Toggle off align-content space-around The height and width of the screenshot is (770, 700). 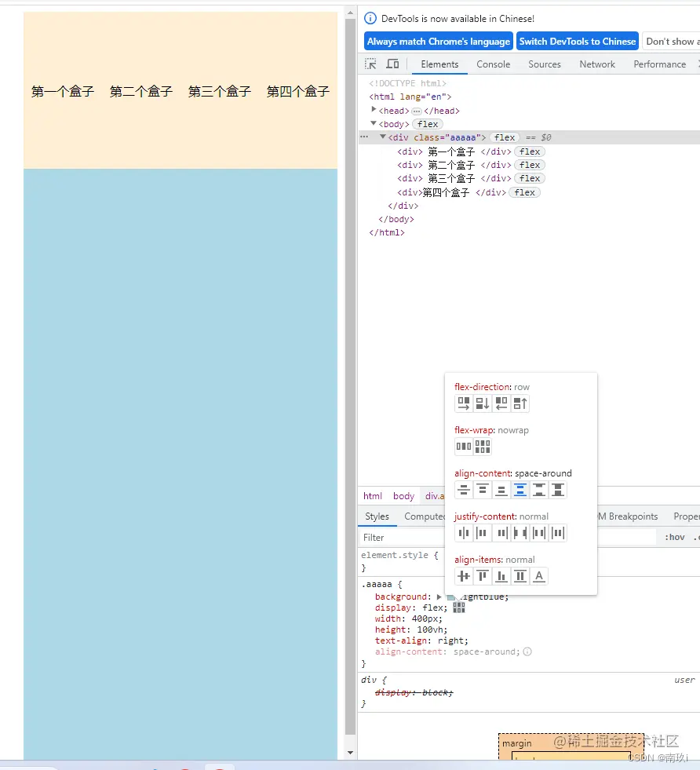tap(520, 490)
